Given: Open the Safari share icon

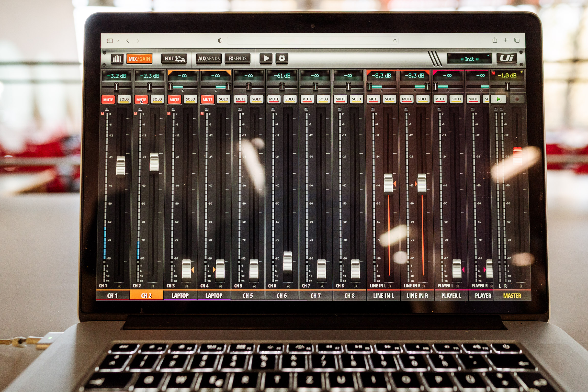Looking at the screenshot, I should point(495,40).
